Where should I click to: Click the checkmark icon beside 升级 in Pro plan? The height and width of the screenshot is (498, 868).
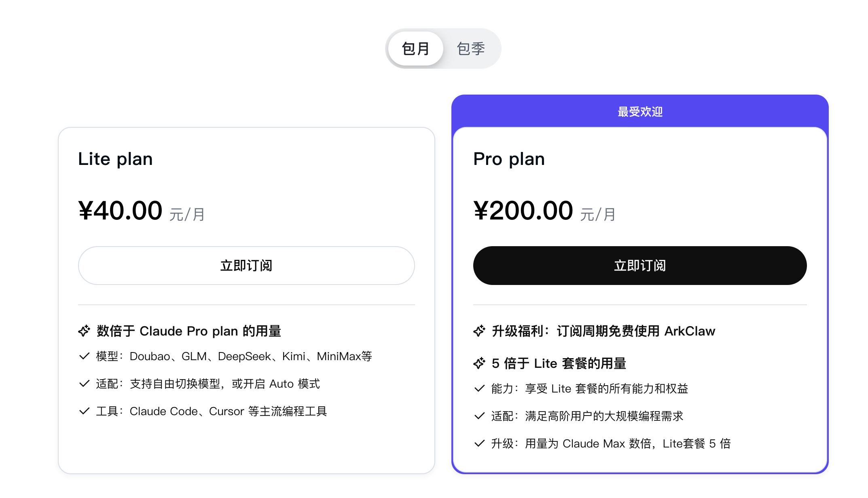479,443
